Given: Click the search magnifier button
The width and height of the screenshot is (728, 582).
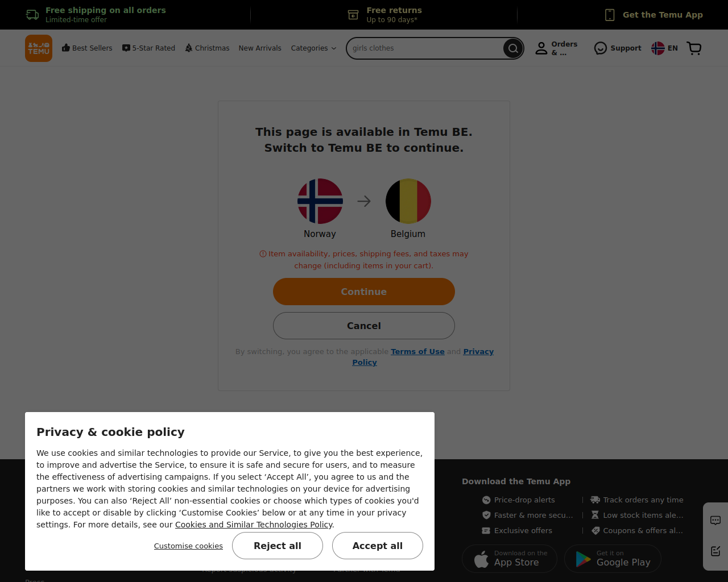Looking at the screenshot, I should 513,48.
